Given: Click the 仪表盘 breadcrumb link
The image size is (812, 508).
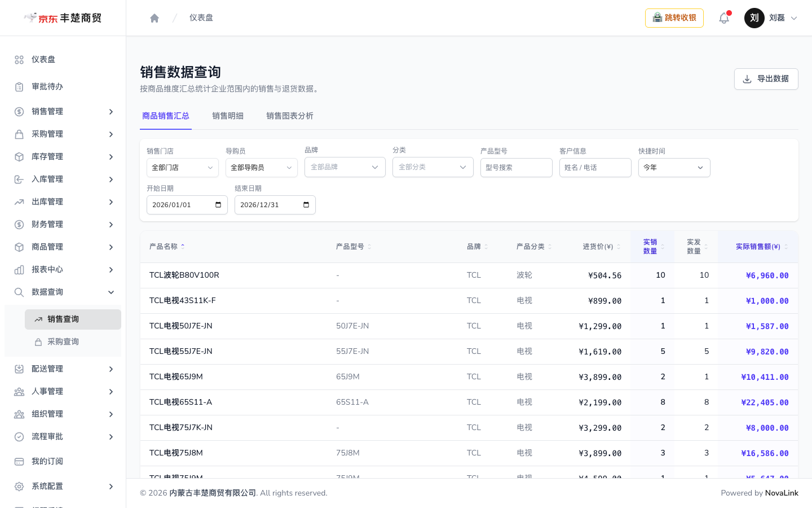Looking at the screenshot, I should pyautogui.click(x=201, y=18).
